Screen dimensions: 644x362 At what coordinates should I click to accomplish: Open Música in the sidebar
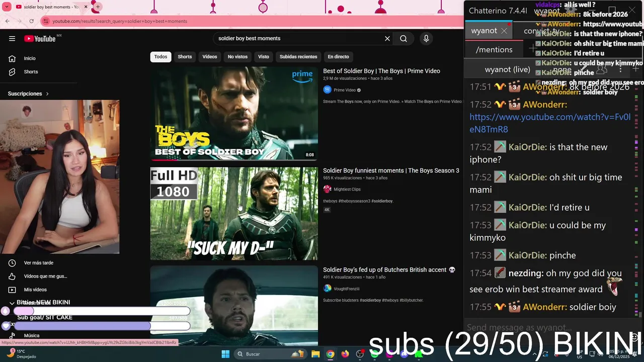coord(31,335)
